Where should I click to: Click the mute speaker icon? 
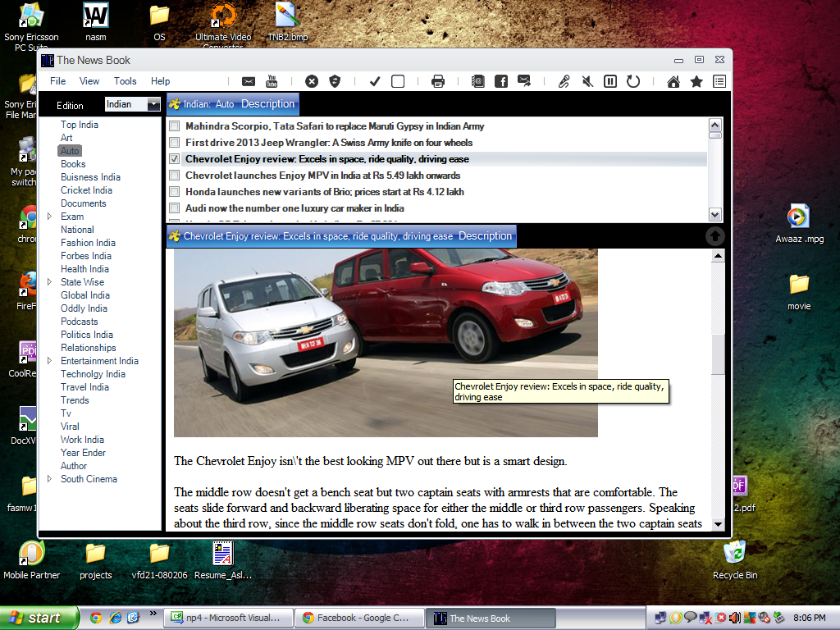point(587,81)
